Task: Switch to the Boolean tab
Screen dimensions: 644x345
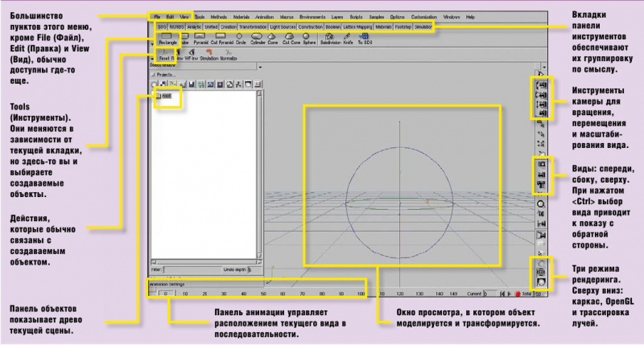Action: coord(333,27)
